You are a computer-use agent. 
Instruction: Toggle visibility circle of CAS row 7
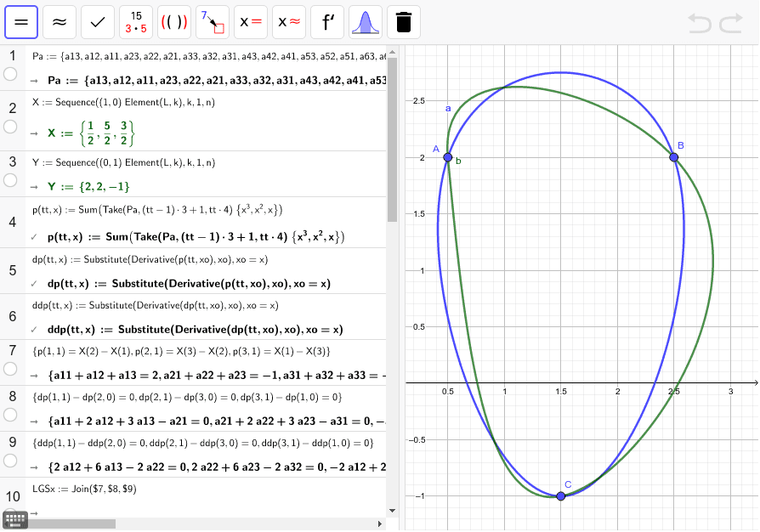click(x=9, y=370)
